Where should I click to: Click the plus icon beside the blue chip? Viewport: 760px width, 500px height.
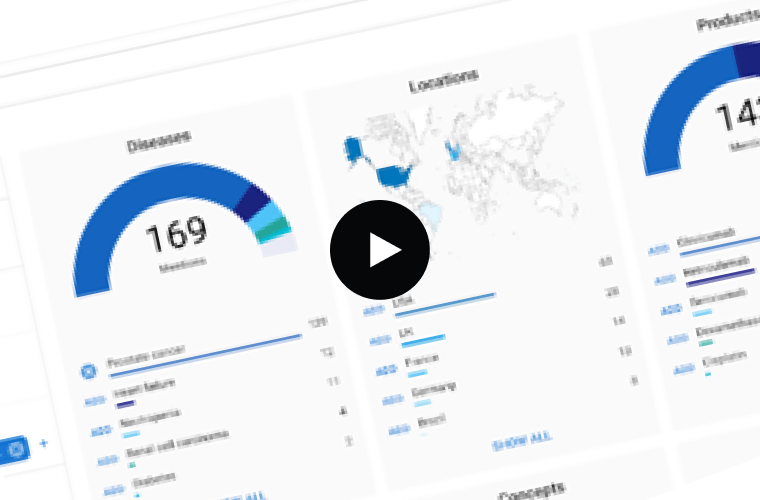pyautogui.click(x=43, y=442)
